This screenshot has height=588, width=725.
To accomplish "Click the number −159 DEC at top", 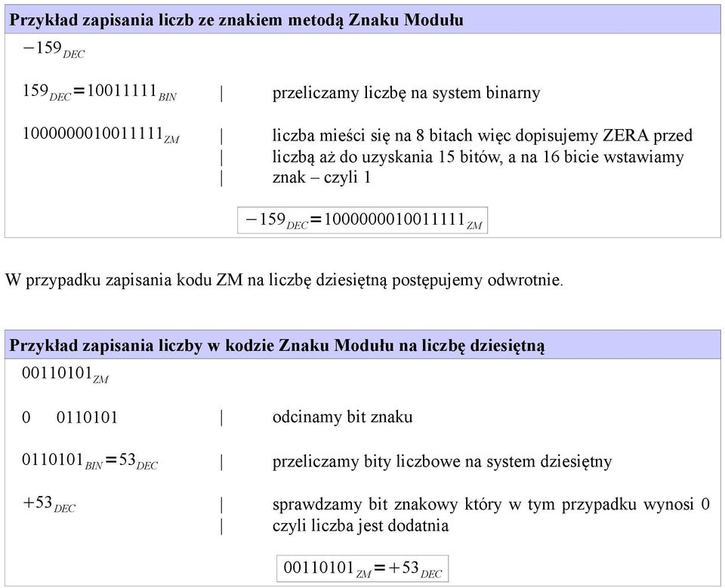I will point(54,49).
